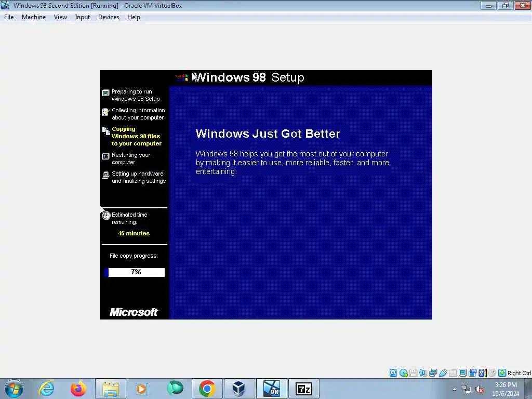Launch Firefox from the taskbar
Image resolution: width=532 pixels, height=399 pixels.
pyautogui.click(x=78, y=389)
